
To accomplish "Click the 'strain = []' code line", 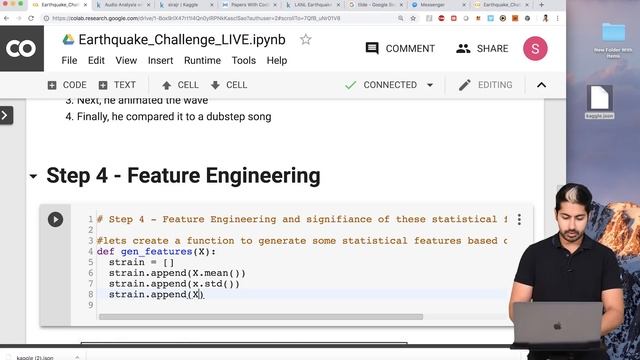I will coord(142,262).
